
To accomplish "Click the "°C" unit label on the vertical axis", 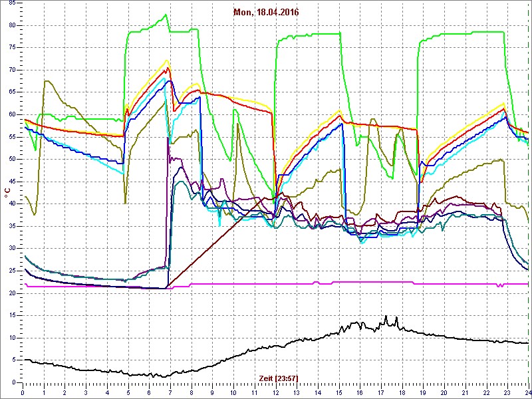I will [8, 194].
